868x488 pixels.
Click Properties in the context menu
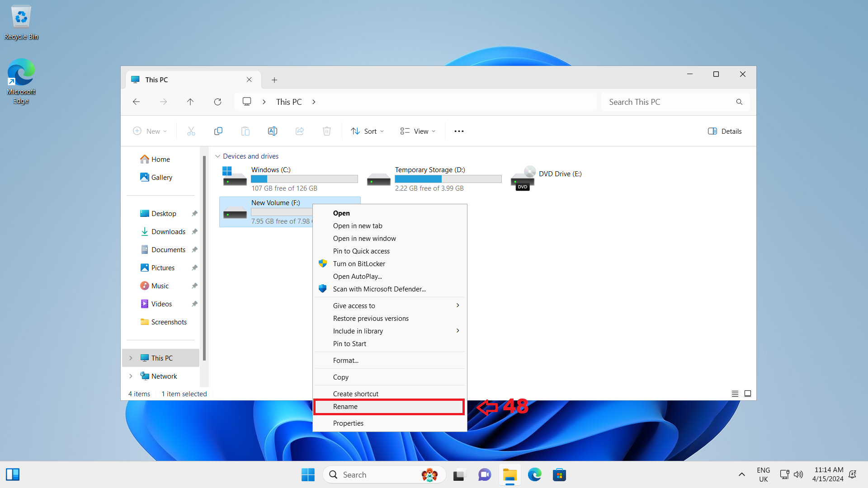(x=348, y=423)
